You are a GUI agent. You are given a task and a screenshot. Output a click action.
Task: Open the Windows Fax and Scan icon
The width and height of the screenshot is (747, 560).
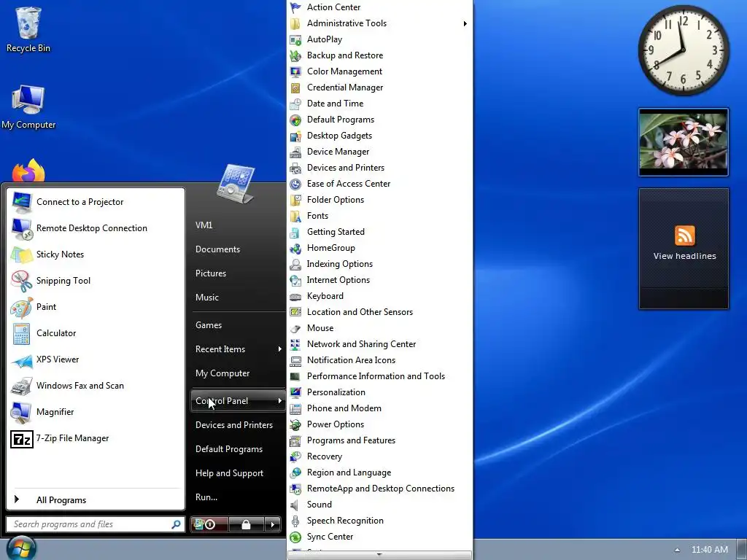coord(21,386)
